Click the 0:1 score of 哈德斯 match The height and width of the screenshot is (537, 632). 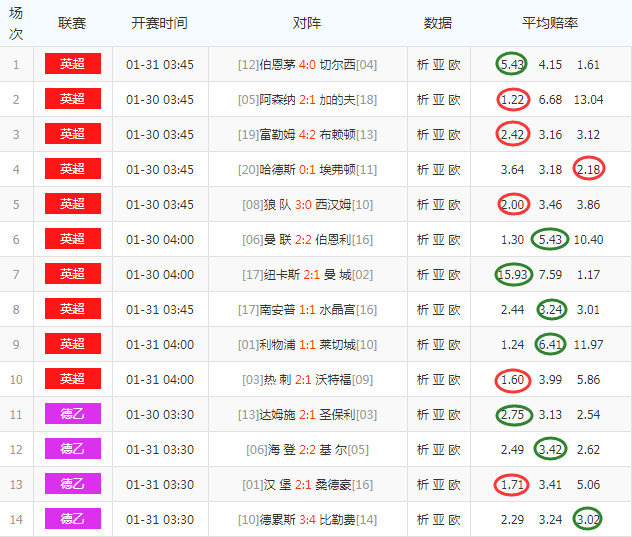pyautogui.click(x=307, y=170)
